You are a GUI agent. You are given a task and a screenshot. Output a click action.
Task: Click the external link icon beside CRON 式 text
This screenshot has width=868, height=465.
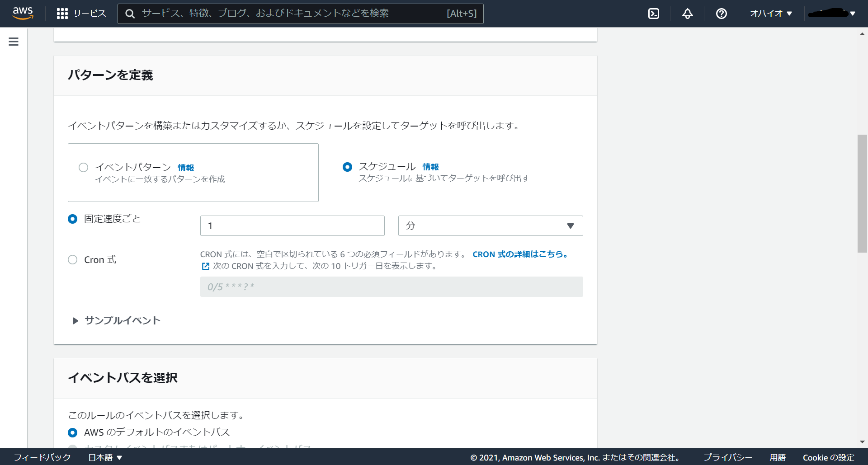205,266
